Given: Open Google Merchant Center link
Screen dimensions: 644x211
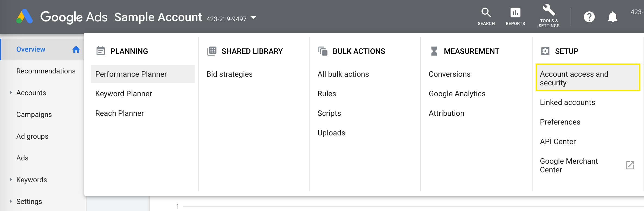Looking at the screenshot, I should click(569, 165).
